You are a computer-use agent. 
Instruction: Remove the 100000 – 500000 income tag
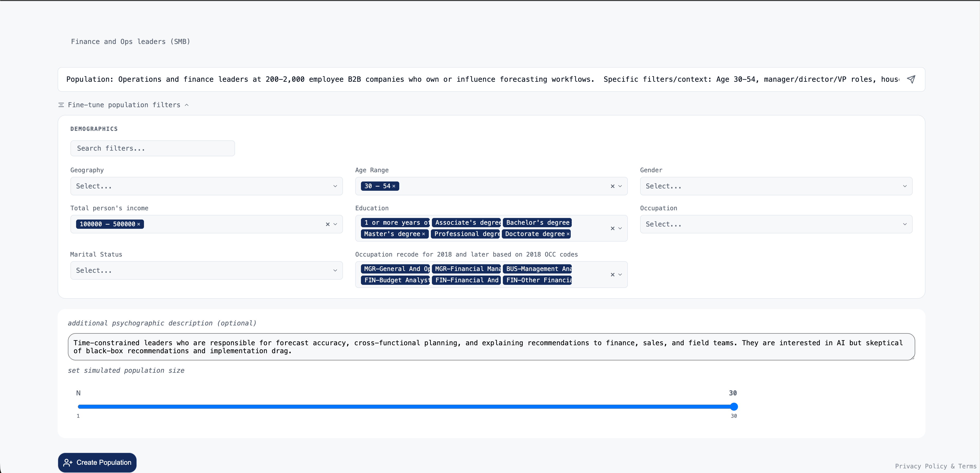(x=139, y=224)
